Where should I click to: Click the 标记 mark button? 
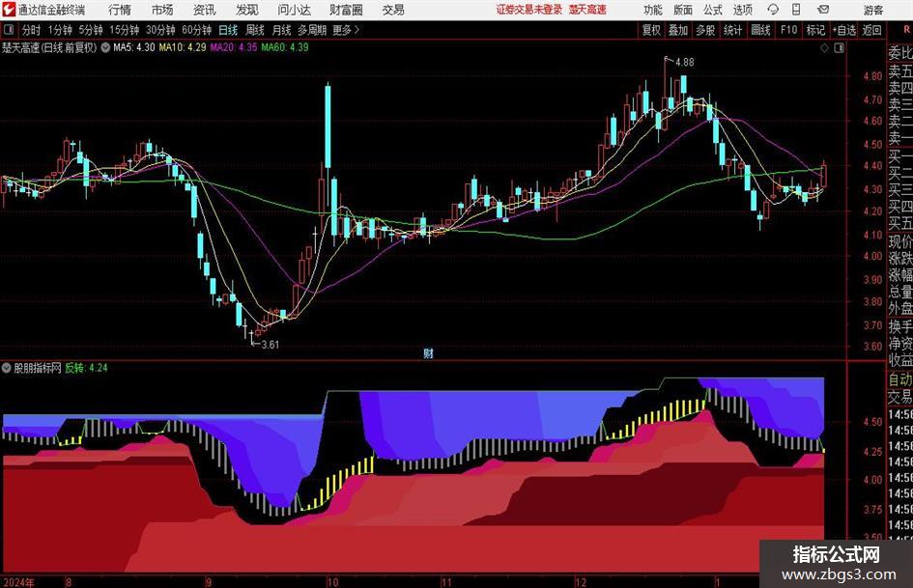click(x=815, y=30)
